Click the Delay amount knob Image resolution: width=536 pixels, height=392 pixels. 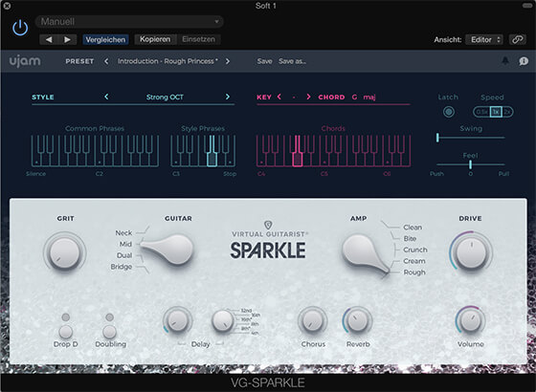(x=177, y=321)
